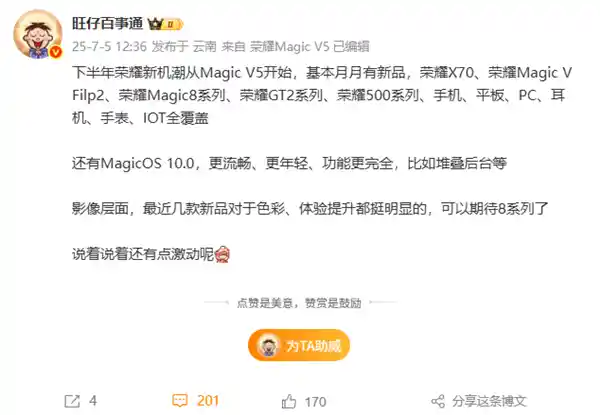Open the 旺仔百事通 username link
Screen dimensions: 600x415
108,24
